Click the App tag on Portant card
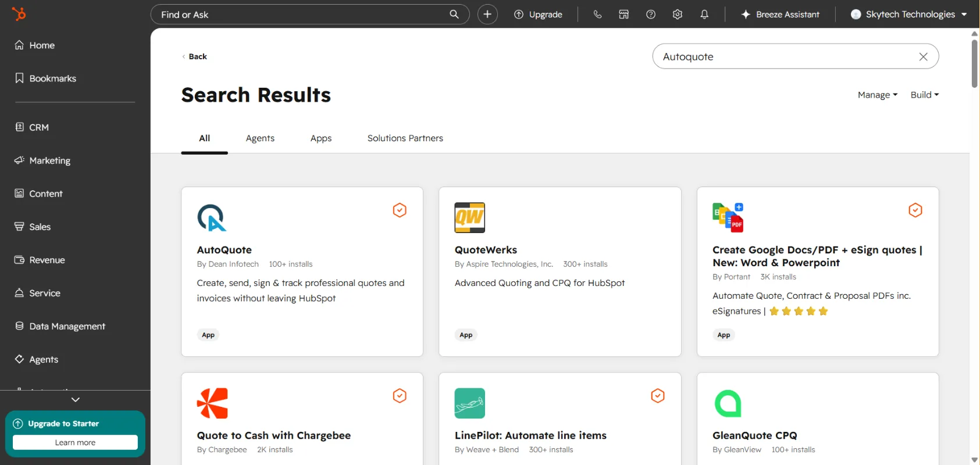This screenshot has height=465, width=980. (x=724, y=335)
